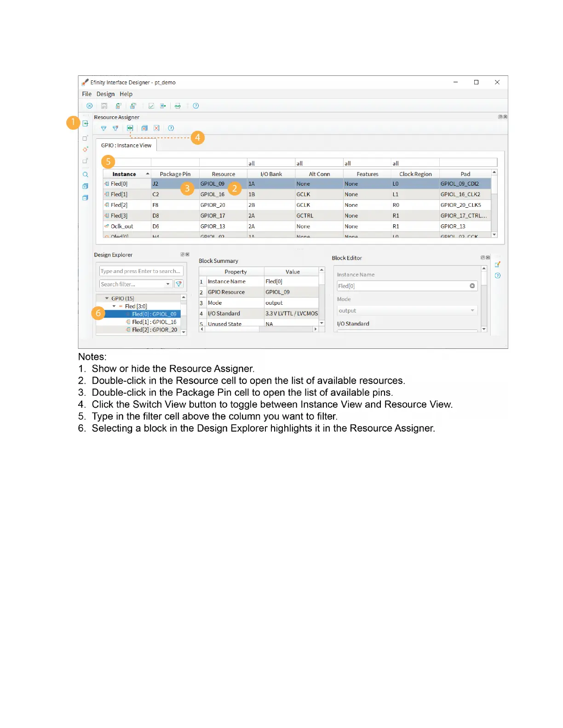Select the Fled[1] row in instance table
Screen dimensions: 563x728
click(x=297, y=194)
